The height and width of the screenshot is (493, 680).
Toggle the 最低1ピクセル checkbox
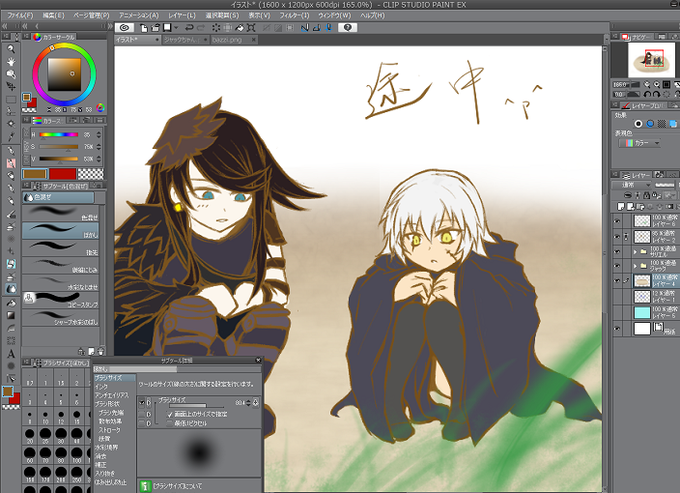click(x=170, y=423)
